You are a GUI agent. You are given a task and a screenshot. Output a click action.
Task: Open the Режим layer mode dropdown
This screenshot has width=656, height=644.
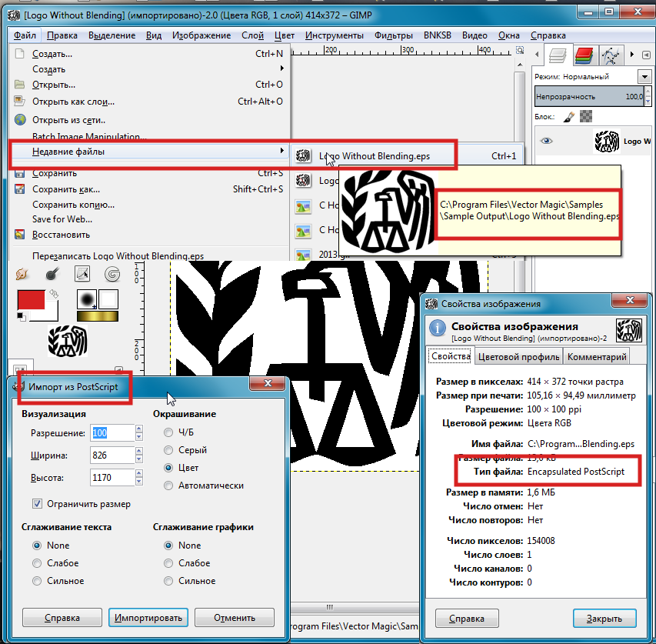pos(644,77)
